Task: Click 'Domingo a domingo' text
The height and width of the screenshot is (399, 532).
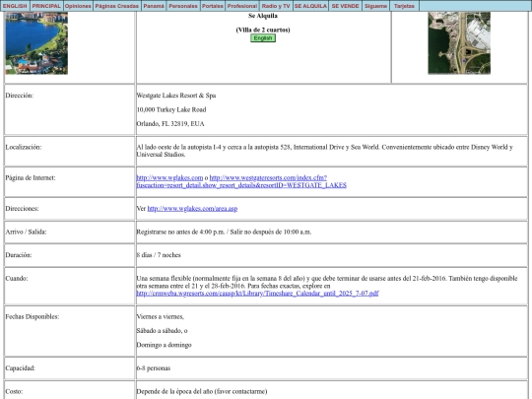Action: pos(164,345)
